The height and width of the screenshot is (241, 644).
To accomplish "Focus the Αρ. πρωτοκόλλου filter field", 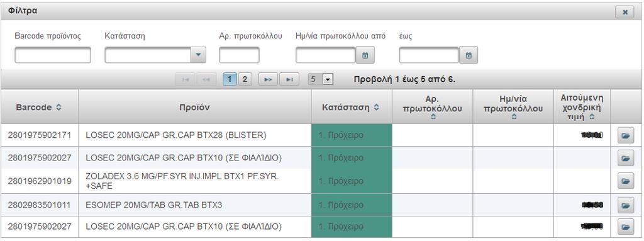I will pyautogui.click(x=239, y=55).
